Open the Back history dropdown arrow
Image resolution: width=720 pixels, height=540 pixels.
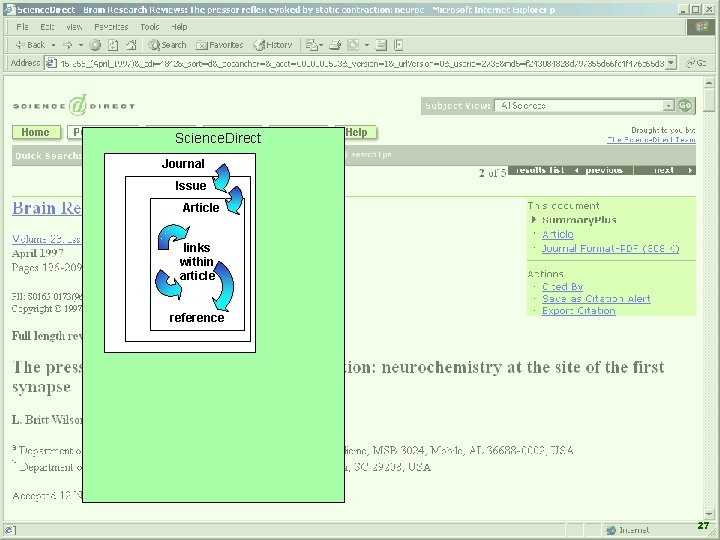[53, 45]
